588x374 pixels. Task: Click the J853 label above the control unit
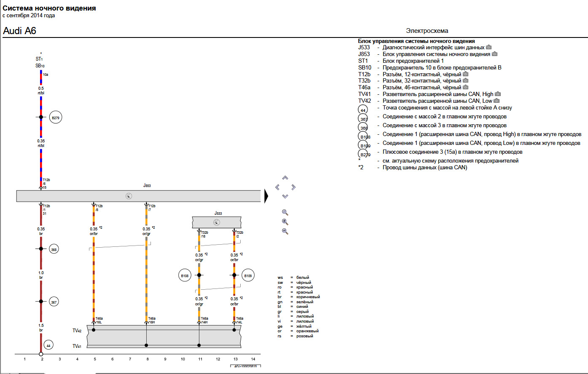point(147,185)
